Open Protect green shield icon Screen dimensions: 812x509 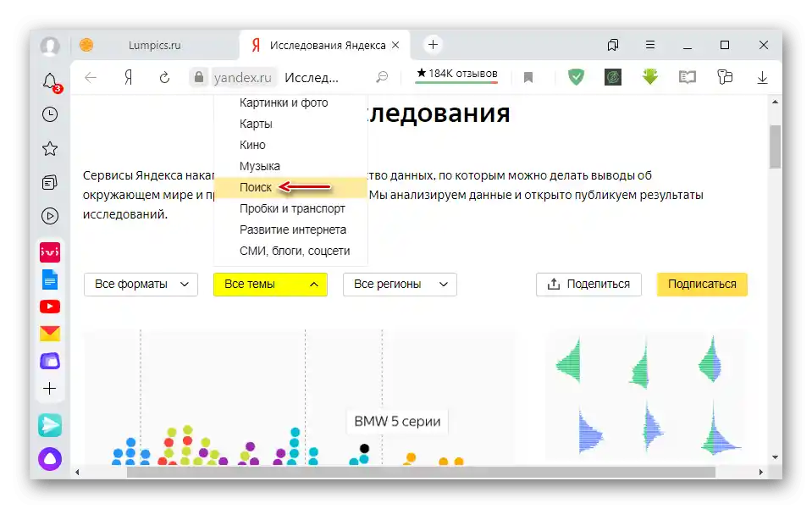tap(576, 77)
